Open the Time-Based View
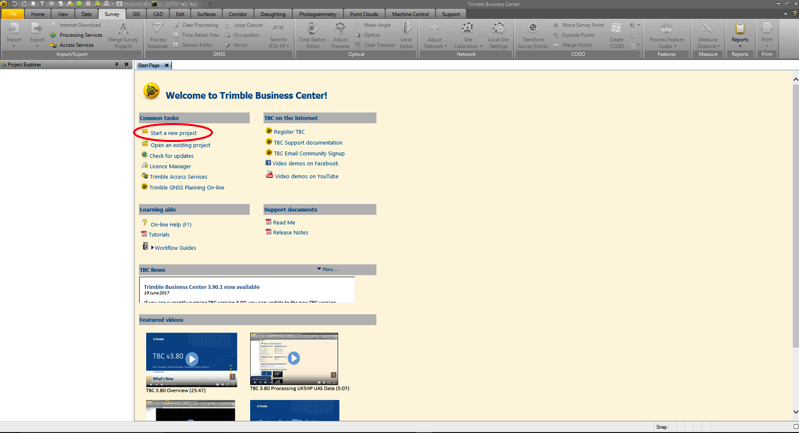 [x=196, y=35]
